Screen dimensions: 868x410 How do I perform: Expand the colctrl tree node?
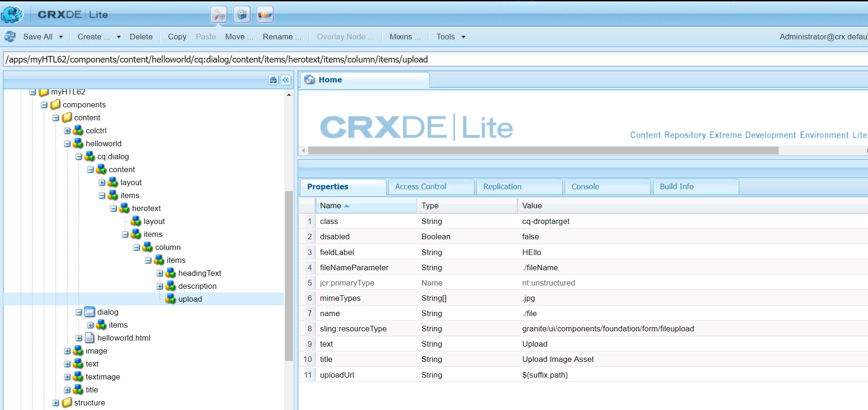(68, 131)
